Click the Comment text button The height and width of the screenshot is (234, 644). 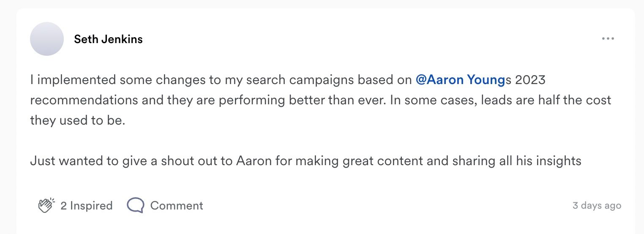pyautogui.click(x=177, y=206)
